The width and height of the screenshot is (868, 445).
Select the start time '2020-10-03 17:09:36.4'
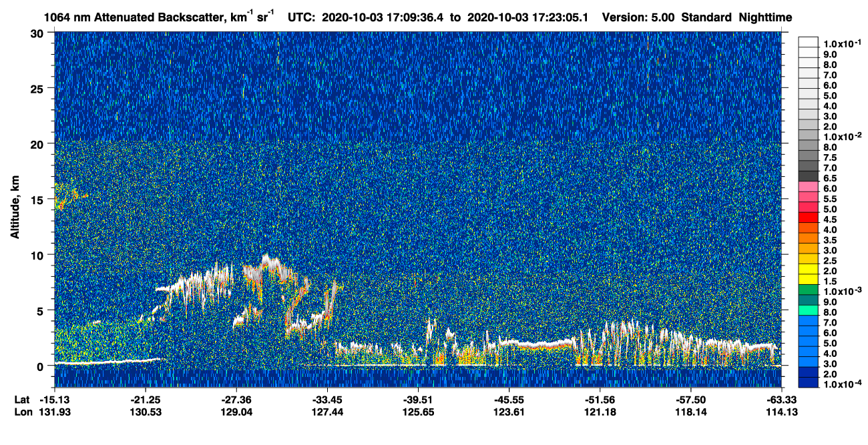383,17
